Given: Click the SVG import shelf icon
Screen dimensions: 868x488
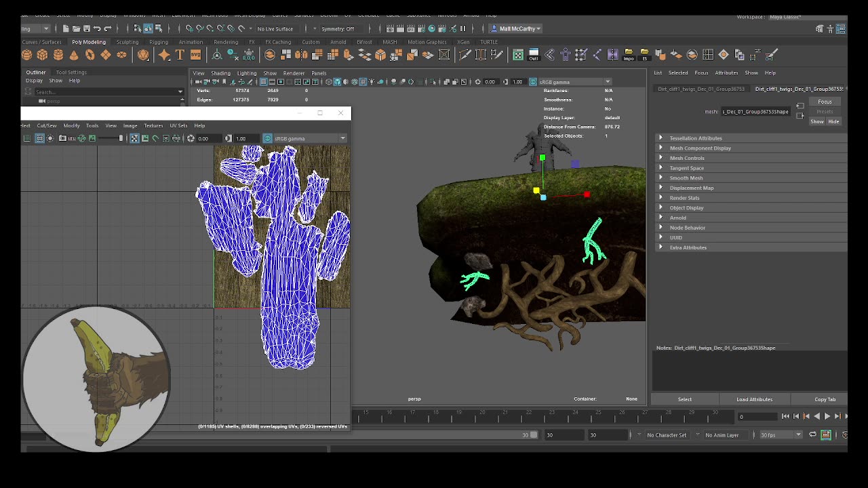Looking at the screenshot, I should coord(195,55).
